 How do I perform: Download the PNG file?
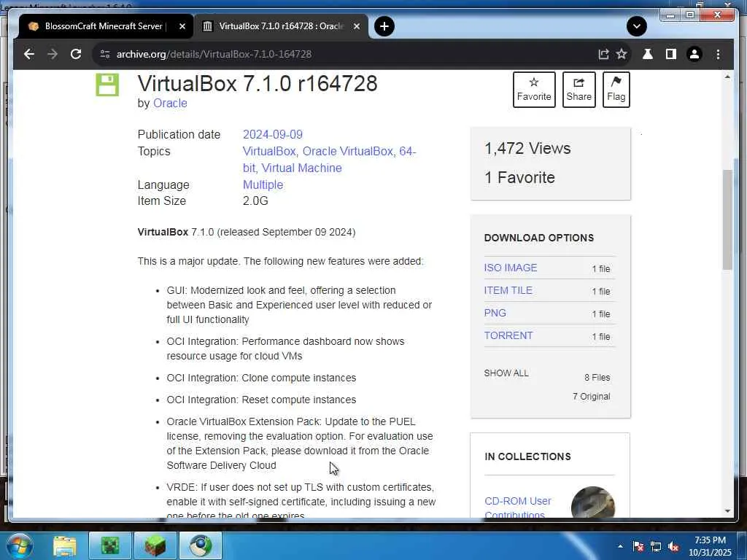[495, 313]
